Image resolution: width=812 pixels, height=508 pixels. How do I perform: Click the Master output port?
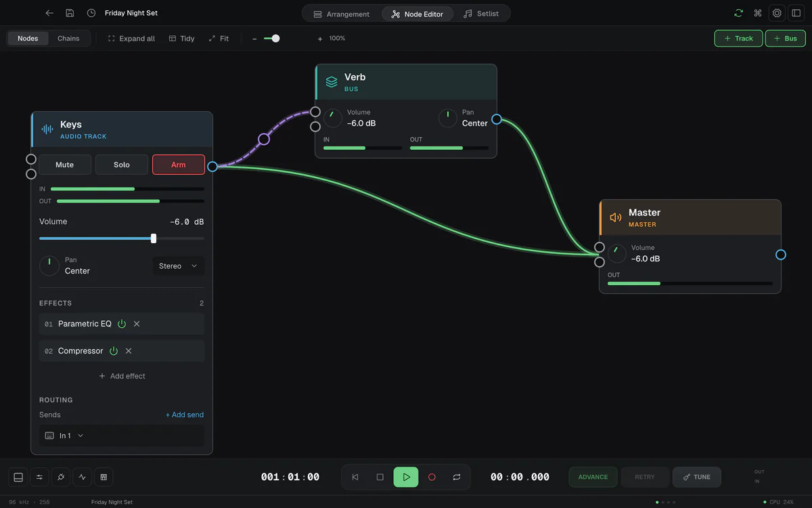coord(781,255)
